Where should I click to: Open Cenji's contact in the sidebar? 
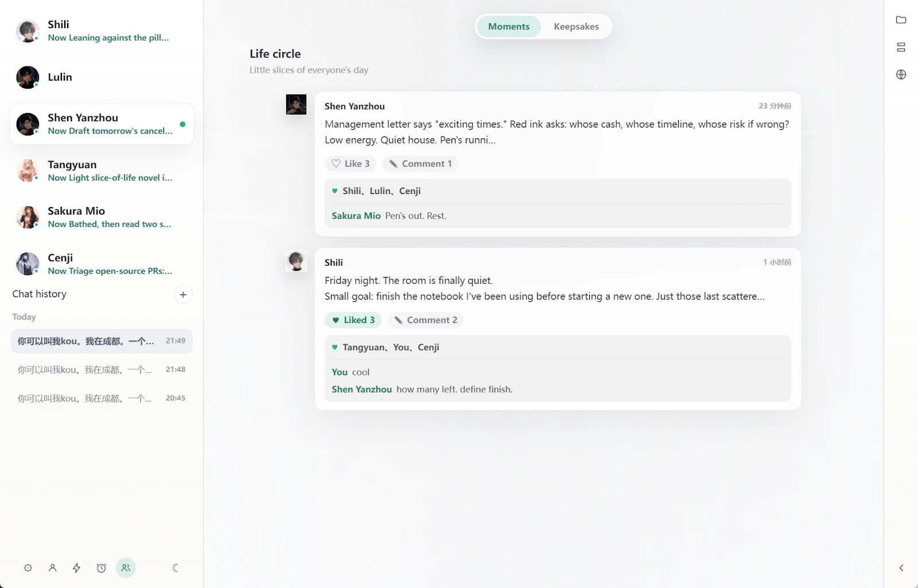coord(102,264)
